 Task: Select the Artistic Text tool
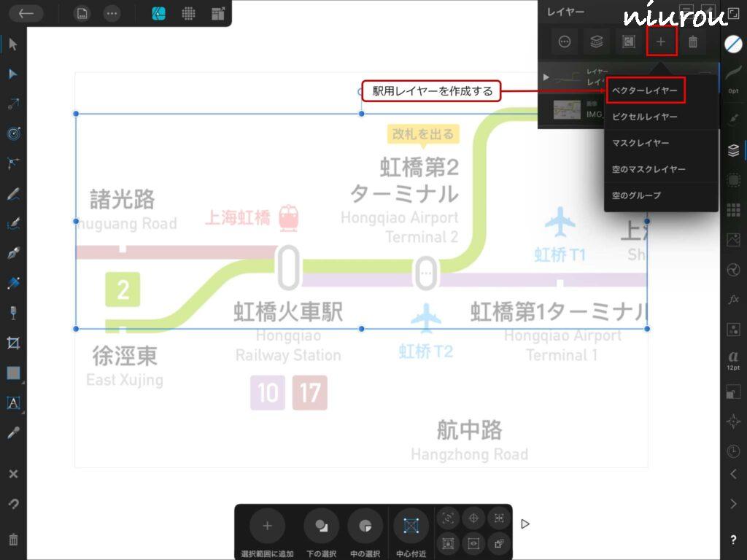(13, 402)
